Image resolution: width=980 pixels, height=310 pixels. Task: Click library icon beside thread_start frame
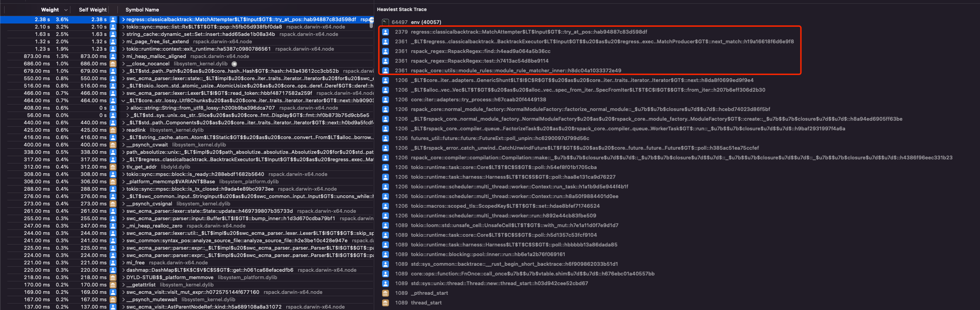pyautogui.click(x=385, y=303)
